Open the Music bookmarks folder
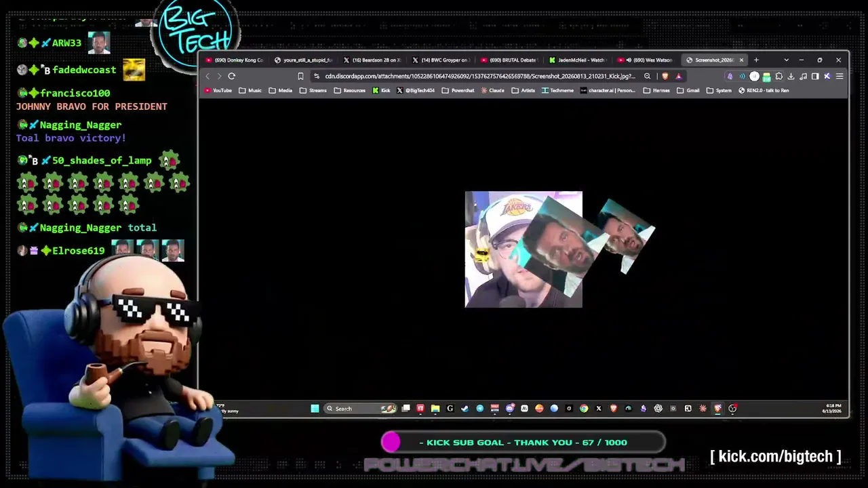Image resolution: width=868 pixels, height=488 pixels. [x=250, y=91]
